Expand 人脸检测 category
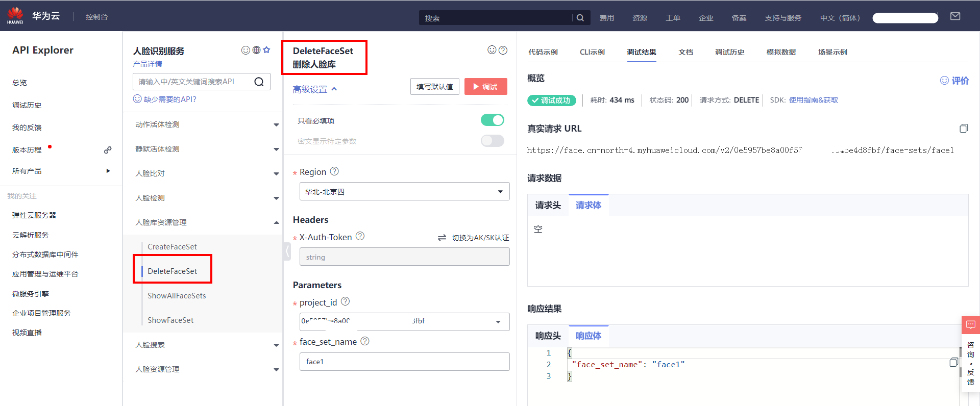Image resolution: width=980 pixels, height=406 pixels. [276, 198]
